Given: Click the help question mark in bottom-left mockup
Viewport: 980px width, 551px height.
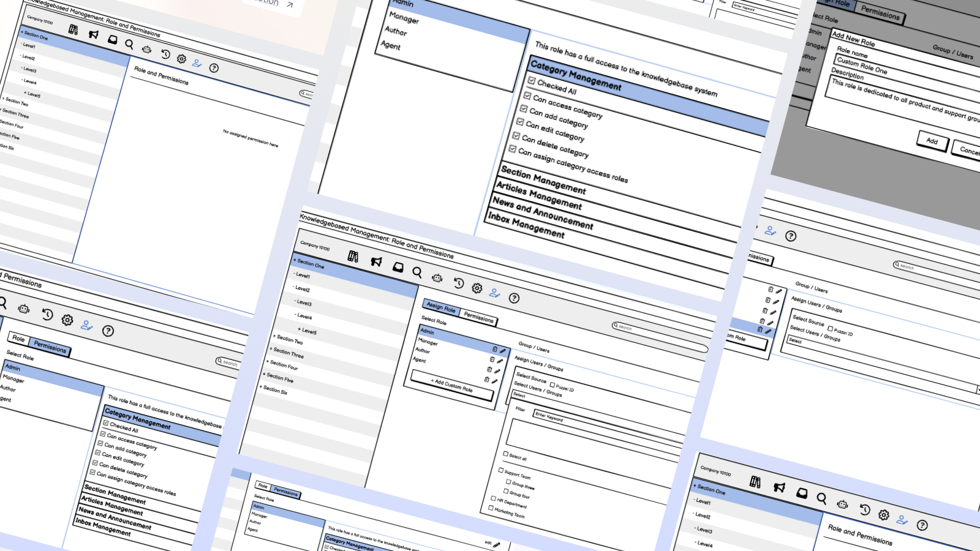Looking at the screenshot, I should pyautogui.click(x=108, y=331).
